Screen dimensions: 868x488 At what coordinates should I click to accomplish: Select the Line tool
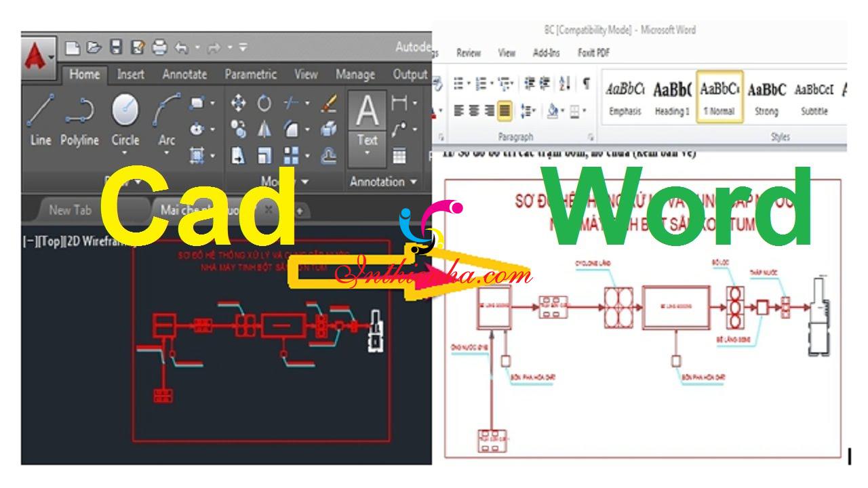coord(41,120)
